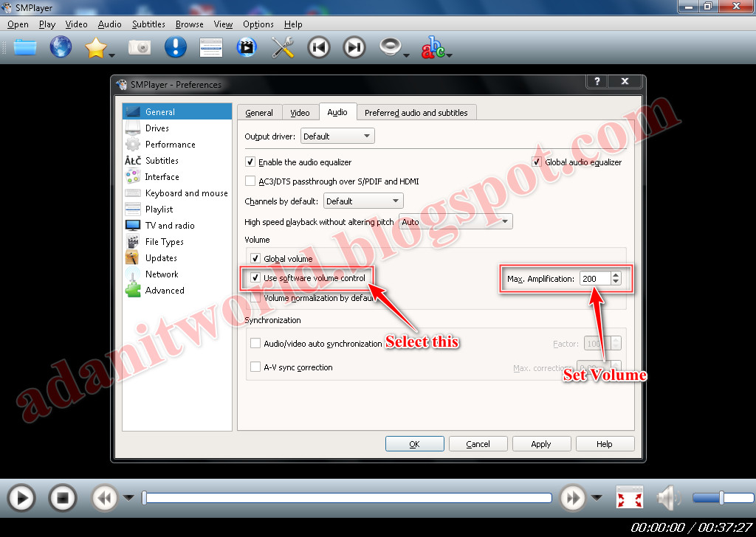Toggle Enable the audio equalizer checkbox
Viewport: 756px width, 537px height.
pyautogui.click(x=250, y=162)
